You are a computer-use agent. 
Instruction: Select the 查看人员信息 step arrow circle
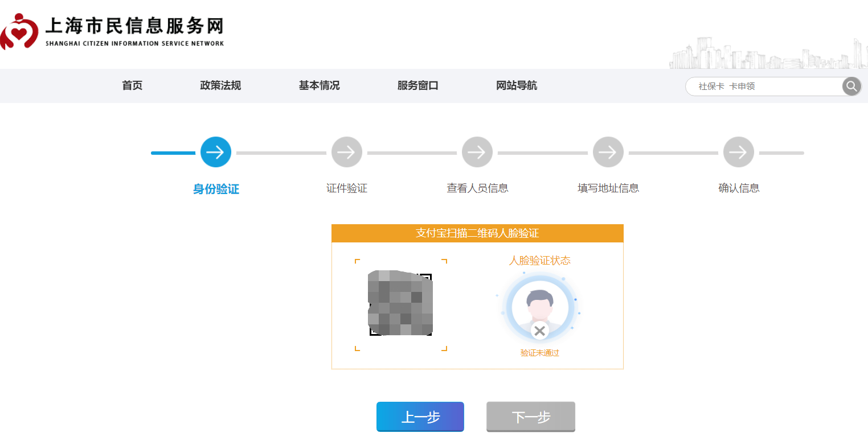pos(477,152)
